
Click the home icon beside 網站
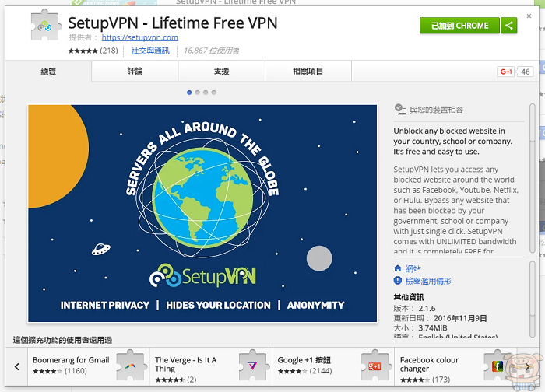coord(398,268)
